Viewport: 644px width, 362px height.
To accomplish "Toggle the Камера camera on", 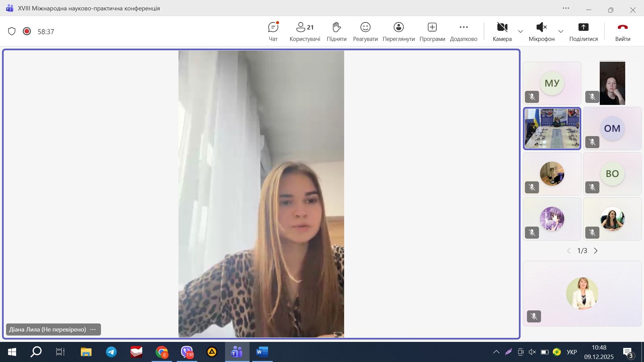I will pos(502,32).
